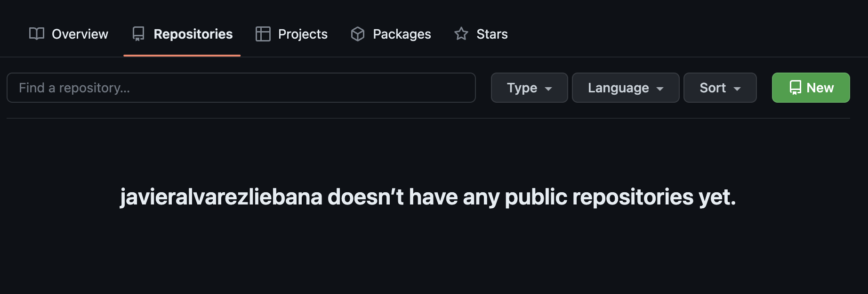Click the caret arrow next to Sort

coord(737,89)
